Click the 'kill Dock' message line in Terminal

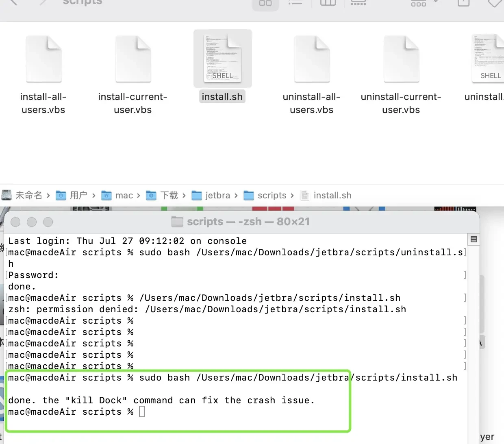click(162, 400)
